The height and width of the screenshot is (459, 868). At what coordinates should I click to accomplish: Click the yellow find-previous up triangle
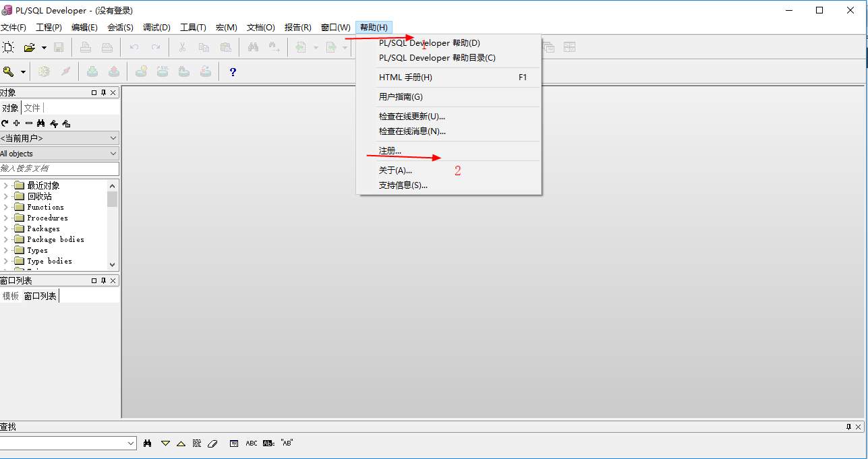(181, 443)
